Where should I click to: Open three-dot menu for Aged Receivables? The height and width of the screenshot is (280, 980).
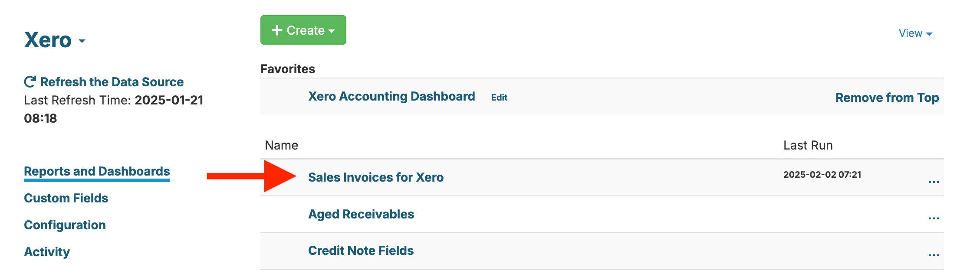click(934, 218)
